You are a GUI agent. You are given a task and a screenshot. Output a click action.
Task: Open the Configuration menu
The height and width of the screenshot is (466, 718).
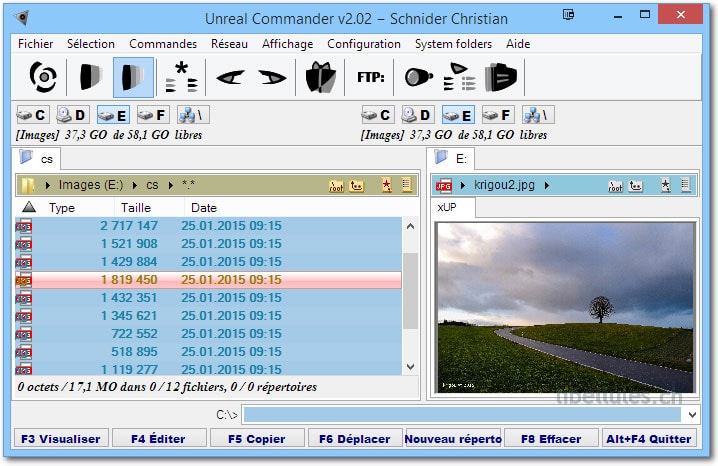pyautogui.click(x=364, y=44)
